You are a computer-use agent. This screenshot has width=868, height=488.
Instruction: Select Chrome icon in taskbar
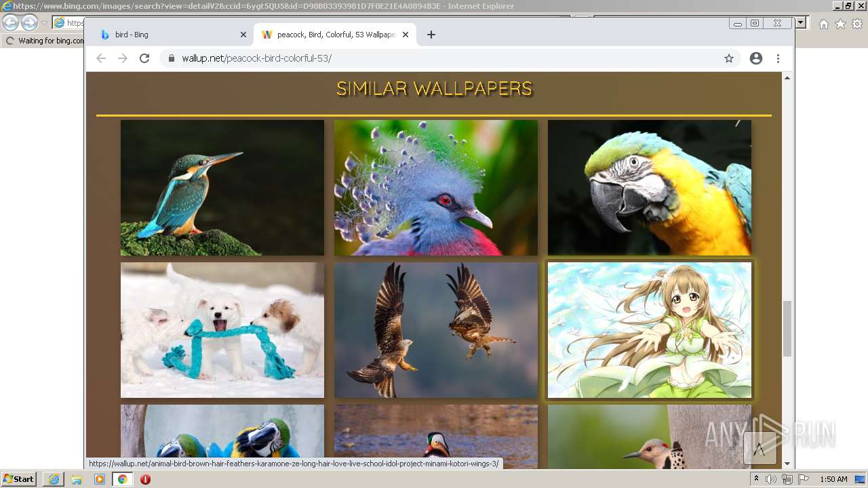122,479
